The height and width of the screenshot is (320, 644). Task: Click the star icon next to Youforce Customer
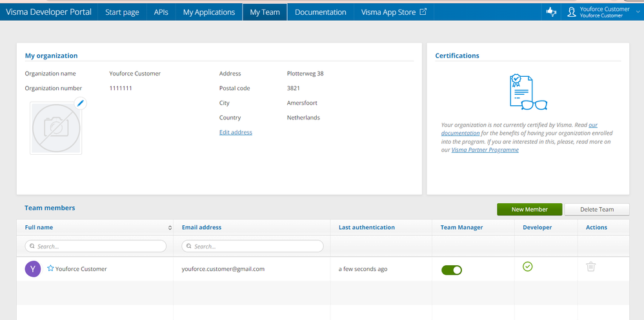50,268
